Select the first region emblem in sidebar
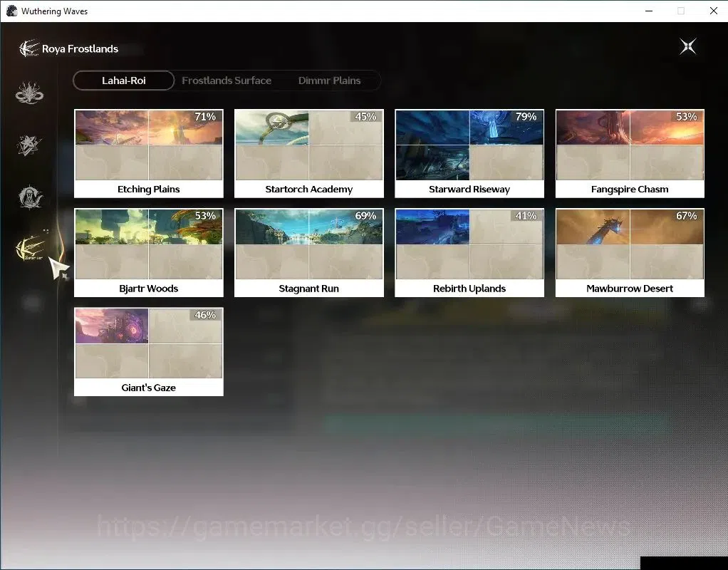728x570 pixels. (29, 93)
